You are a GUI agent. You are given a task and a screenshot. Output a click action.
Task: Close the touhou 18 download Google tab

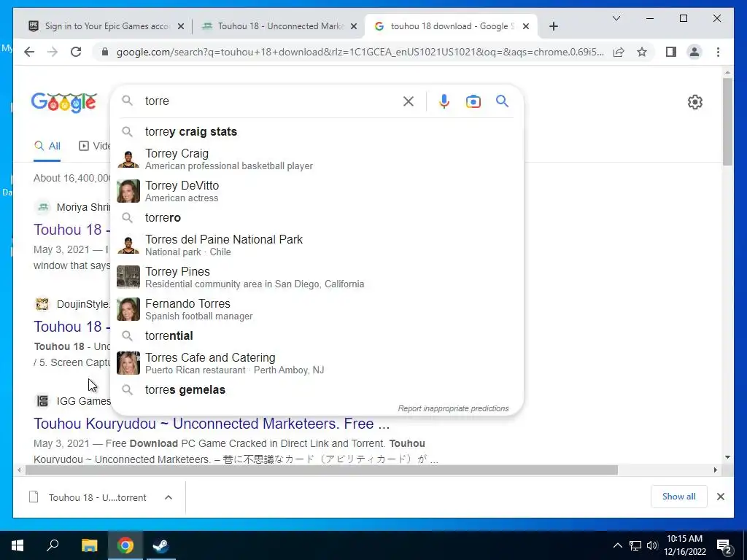click(526, 26)
